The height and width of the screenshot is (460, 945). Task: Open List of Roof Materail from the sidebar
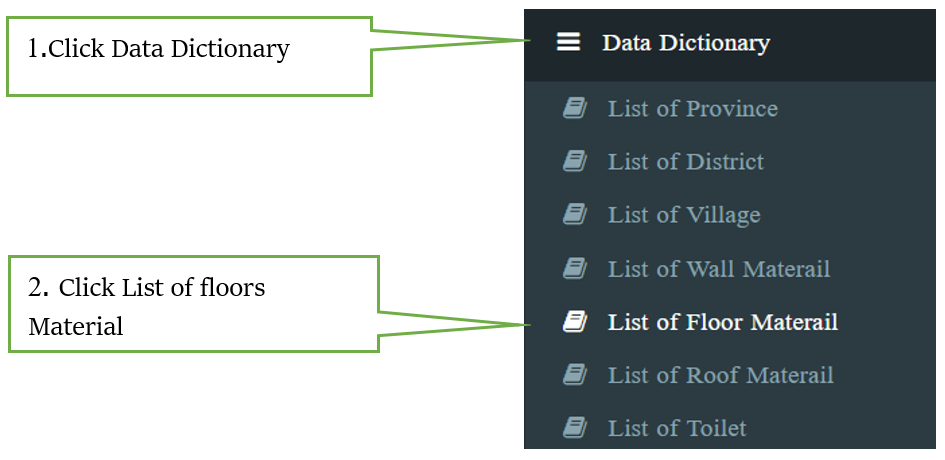[x=730, y=374]
